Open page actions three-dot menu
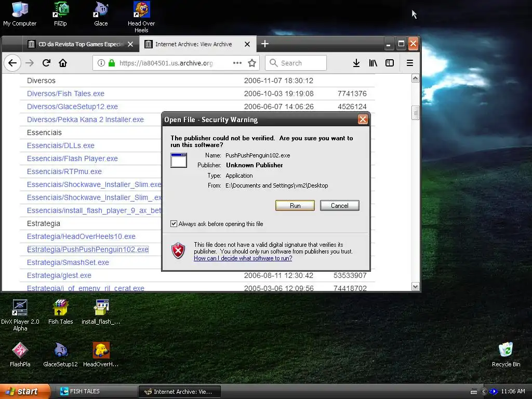This screenshot has height=399, width=532. tap(237, 63)
